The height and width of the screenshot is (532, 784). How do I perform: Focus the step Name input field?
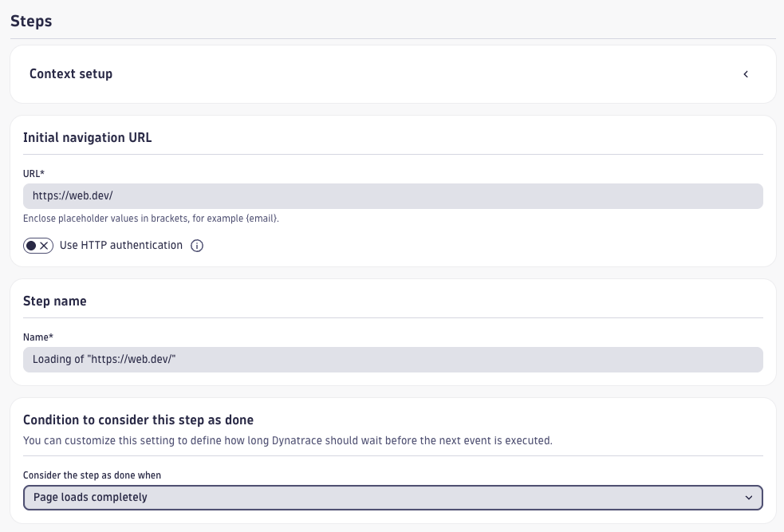tap(392, 360)
